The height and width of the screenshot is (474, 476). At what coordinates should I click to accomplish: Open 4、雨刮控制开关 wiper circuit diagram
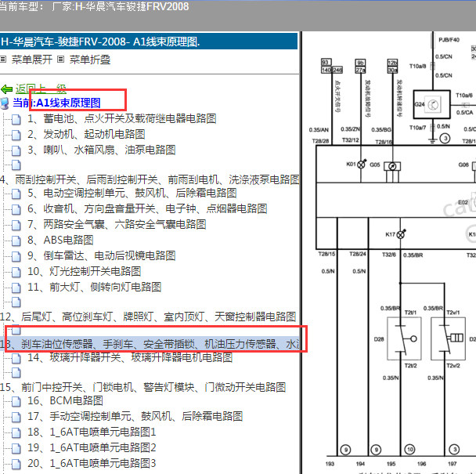[x=150, y=179]
